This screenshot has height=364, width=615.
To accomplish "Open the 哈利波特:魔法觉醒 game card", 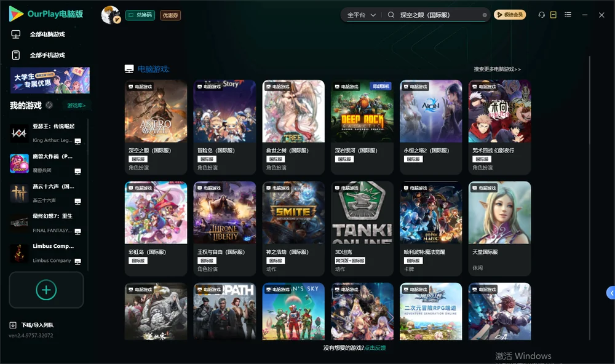I will [x=430, y=229].
